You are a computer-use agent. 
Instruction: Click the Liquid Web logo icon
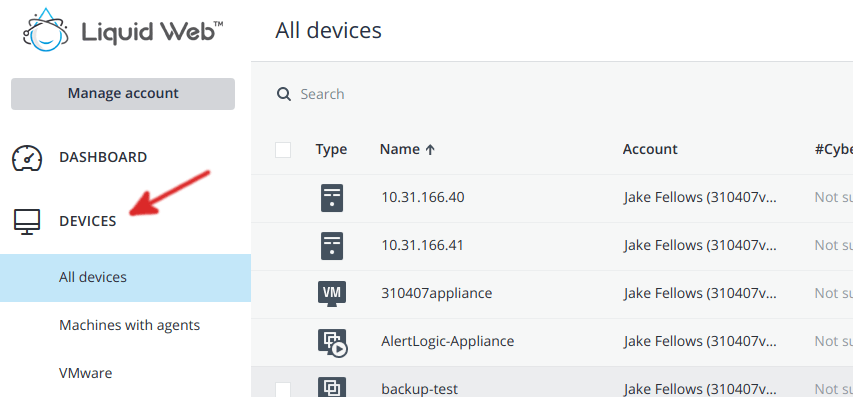(x=46, y=30)
